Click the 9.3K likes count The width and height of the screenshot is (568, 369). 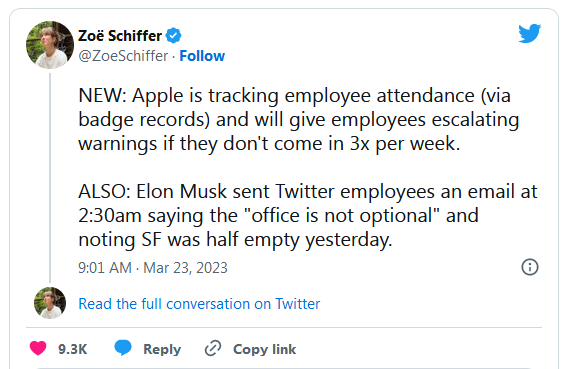coord(72,349)
